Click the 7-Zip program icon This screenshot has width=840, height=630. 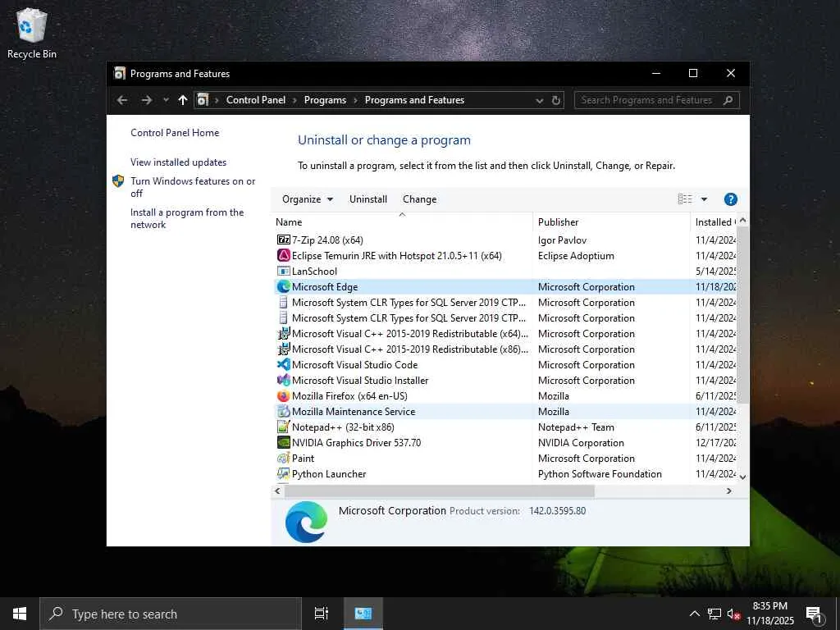283,240
